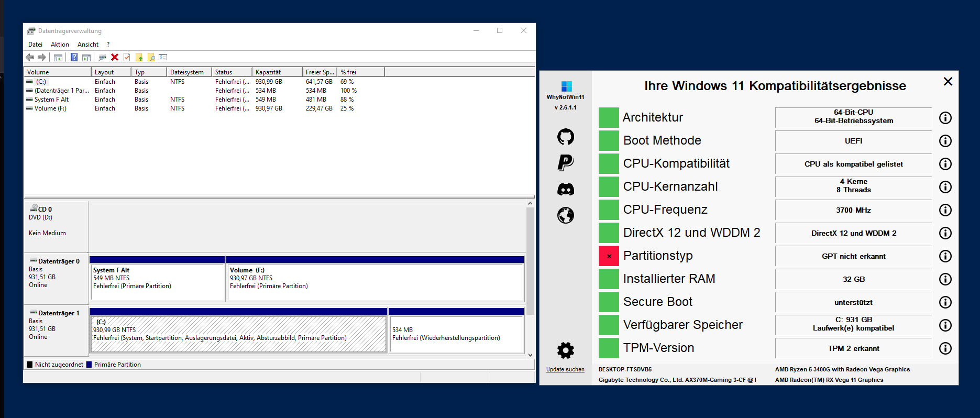Click the Update suchen link
This screenshot has height=418, width=980.
coord(565,369)
